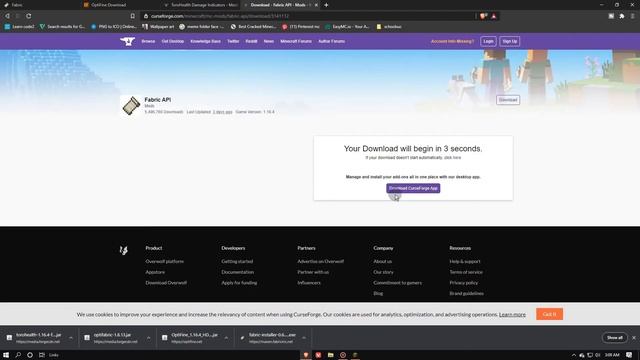Open a new browser tab

point(326,5)
